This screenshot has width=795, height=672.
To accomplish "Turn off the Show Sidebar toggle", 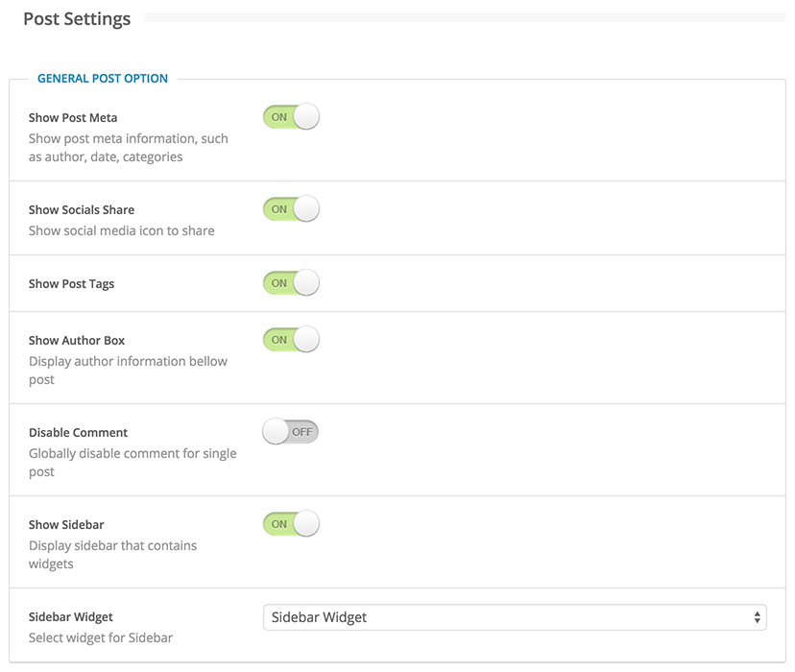I will coord(291,523).
